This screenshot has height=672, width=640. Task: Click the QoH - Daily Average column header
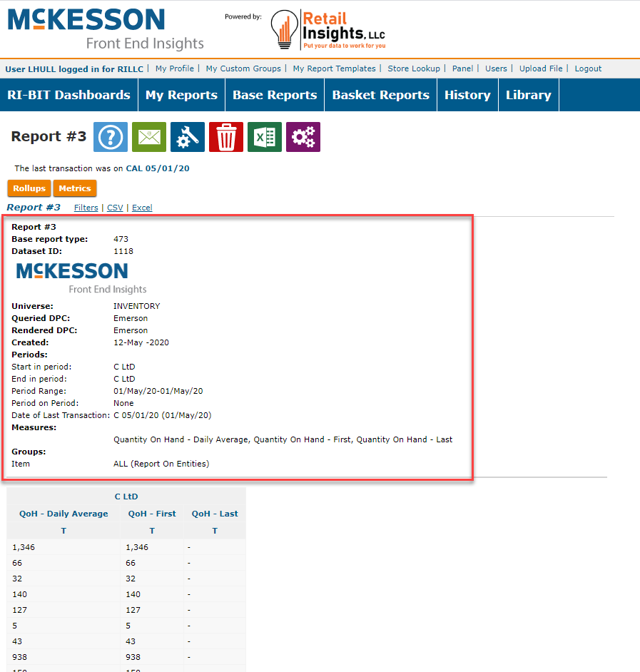point(64,514)
